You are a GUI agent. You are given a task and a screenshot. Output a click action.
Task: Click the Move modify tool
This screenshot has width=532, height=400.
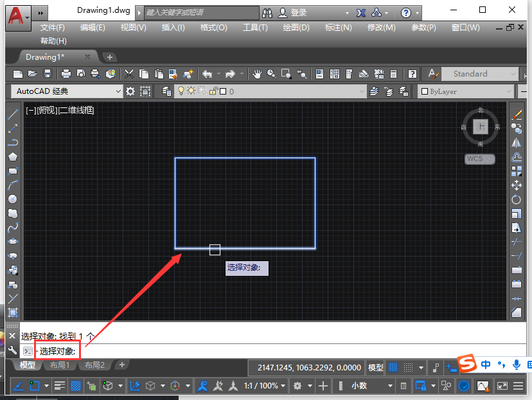pos(517,185)
